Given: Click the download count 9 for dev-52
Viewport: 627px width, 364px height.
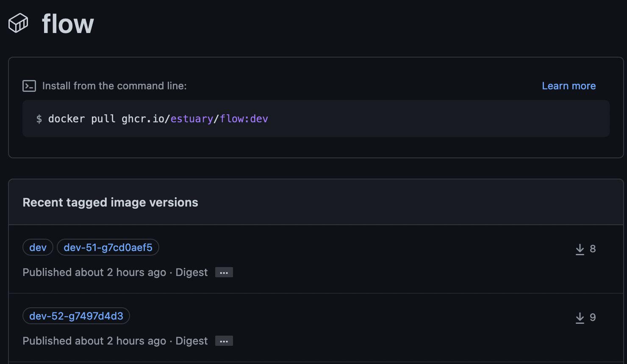Looking at the screenshot, I should pos(593,317).
